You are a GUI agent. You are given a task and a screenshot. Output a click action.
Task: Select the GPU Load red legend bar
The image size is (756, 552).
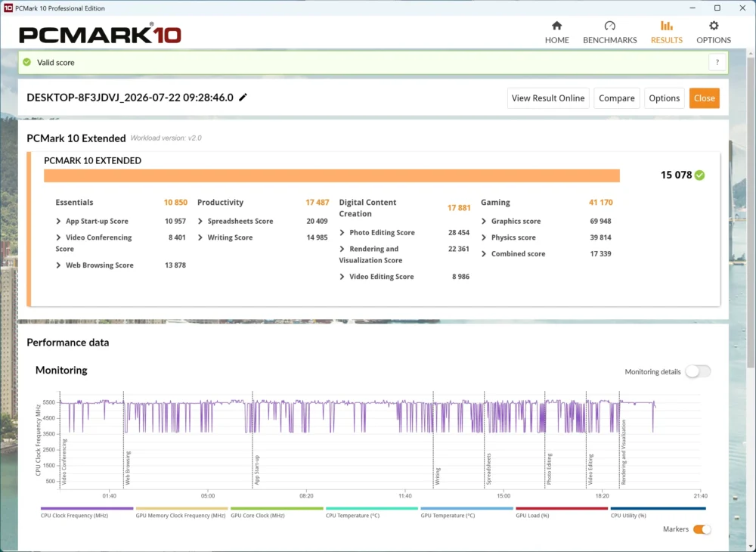[x=562, y=508]
